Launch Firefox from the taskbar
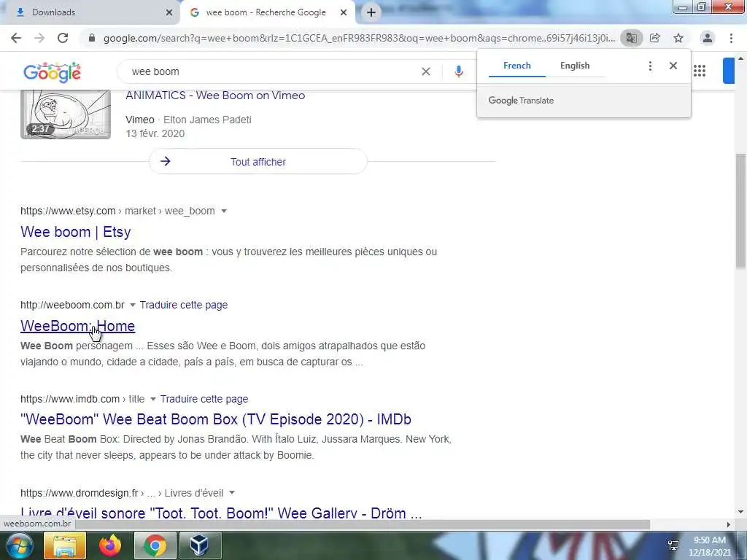 click(x=110, y=545)
